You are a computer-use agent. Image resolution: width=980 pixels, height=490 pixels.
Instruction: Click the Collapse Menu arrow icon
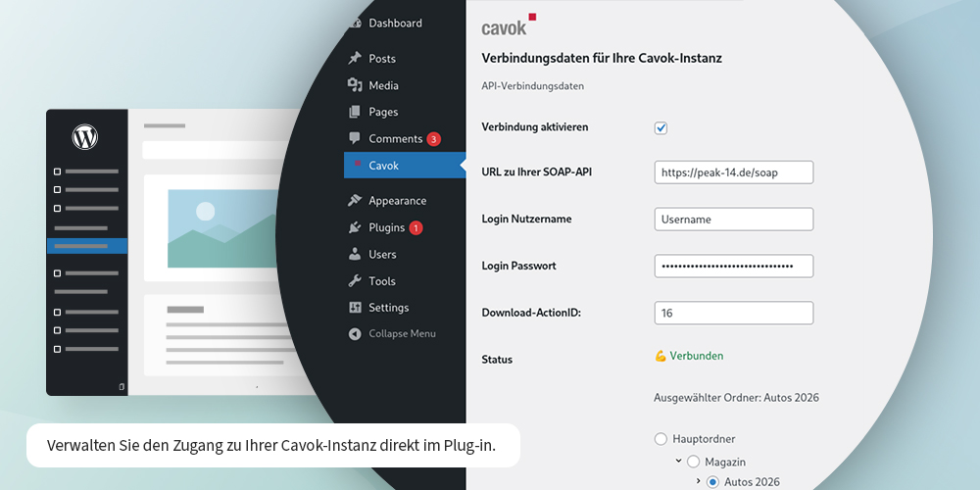coord(355,334)
